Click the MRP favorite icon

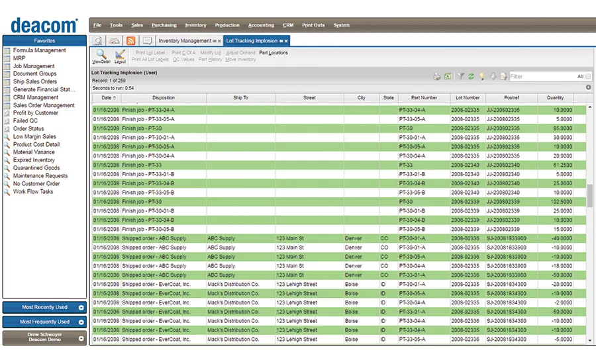click(7, 58)
